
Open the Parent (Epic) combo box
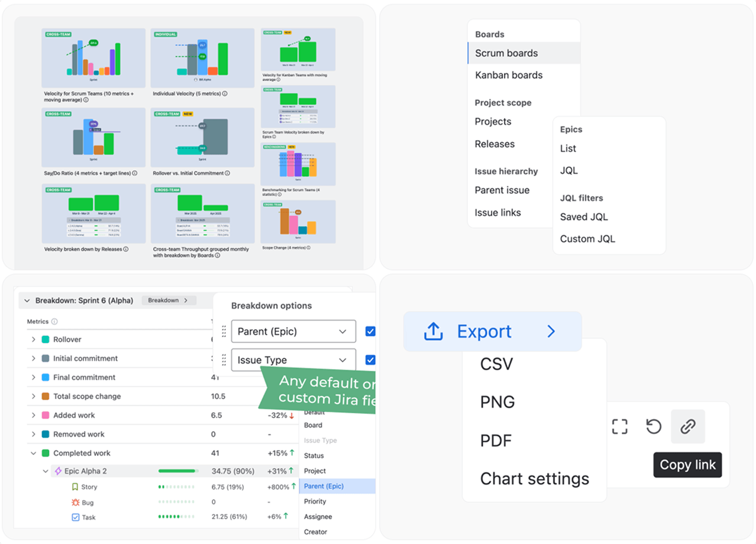pos(293,332)
